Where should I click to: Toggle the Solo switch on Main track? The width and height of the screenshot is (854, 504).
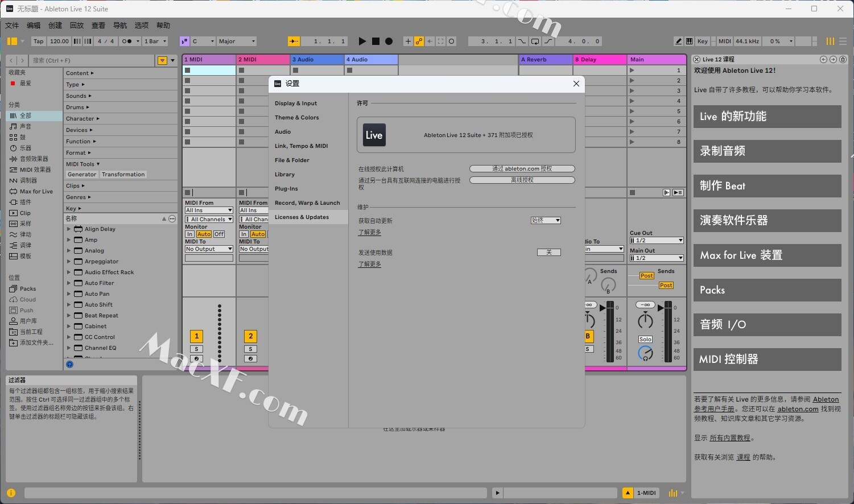[x=645, y=339]
